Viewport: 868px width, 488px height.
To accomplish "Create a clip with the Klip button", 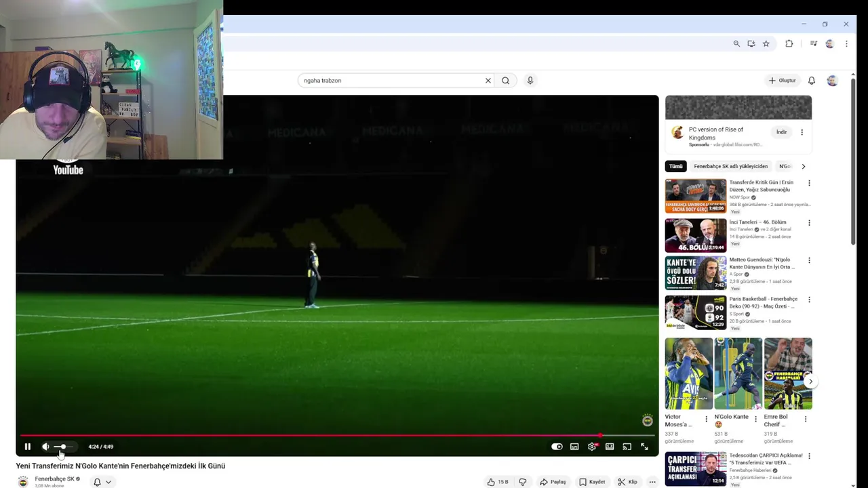I will 627,482.
